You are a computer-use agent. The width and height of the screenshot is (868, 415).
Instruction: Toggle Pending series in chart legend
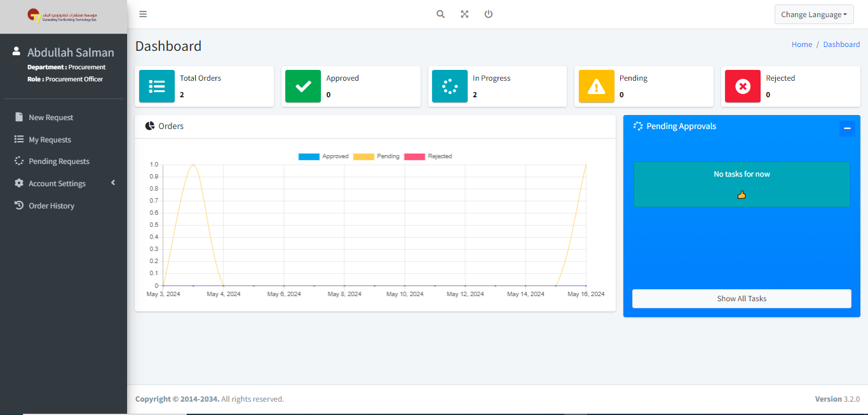[377, 156]
